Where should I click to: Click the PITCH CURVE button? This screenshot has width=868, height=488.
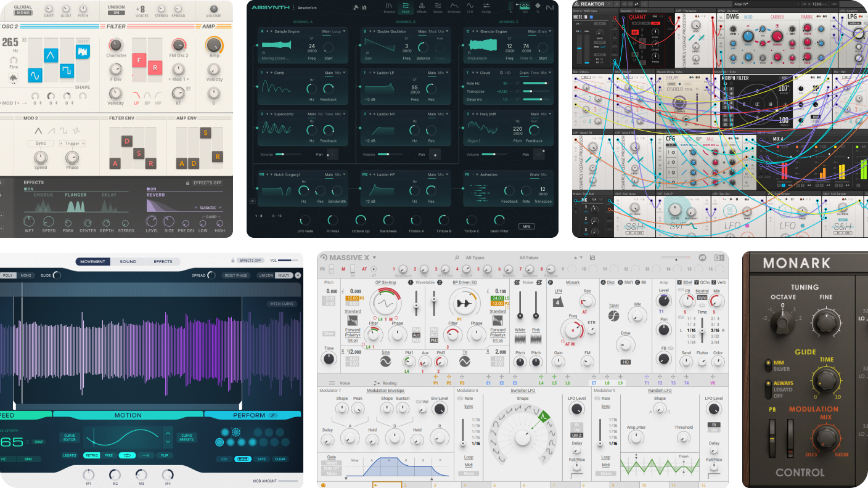pos(282,304)
